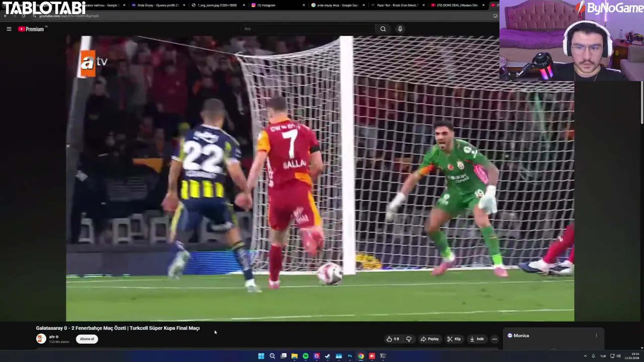Switch to 'Pazar Yeri - Rivals' tab
644x362 pixels.
point(397,5)
